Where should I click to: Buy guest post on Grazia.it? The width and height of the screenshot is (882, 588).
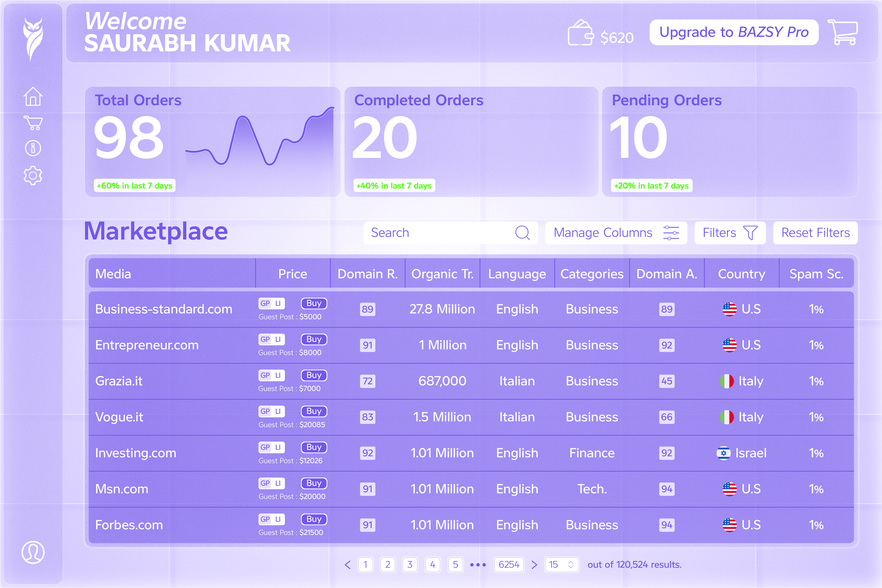(x=314, y=375)
